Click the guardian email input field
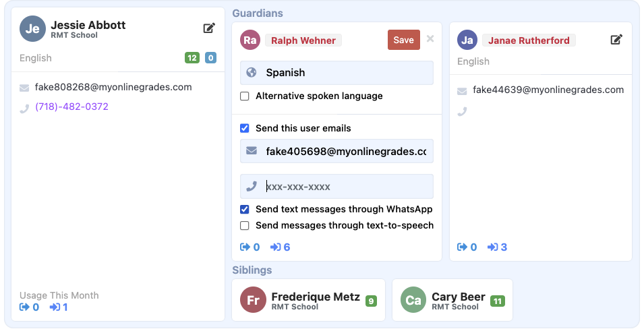This screenshot has width=644, height=331. click(345, 152)
